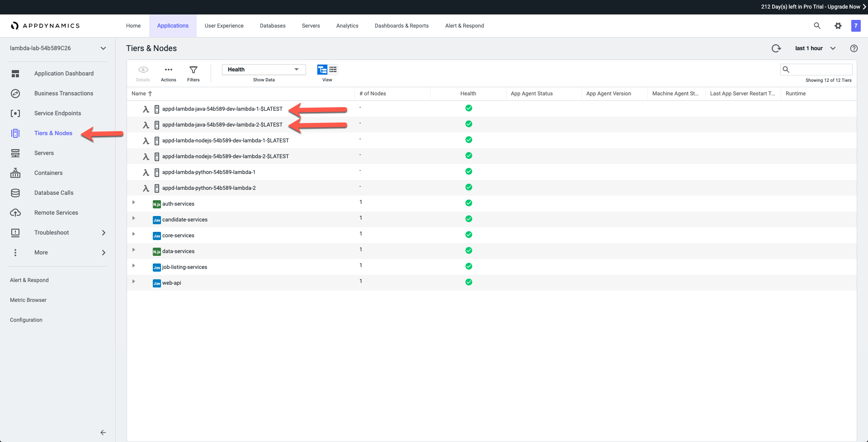Image resolution: width=868 pixels, height=442 pixels.
Task: Open the Actions ellipsis menu
Action: tap(168, 70)
